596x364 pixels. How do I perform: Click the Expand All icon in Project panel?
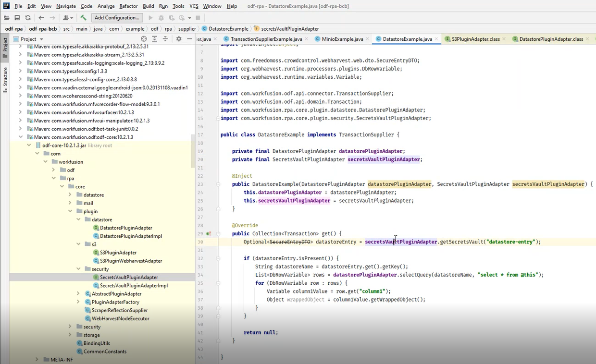pyautogui.click(x=155, y=39)
